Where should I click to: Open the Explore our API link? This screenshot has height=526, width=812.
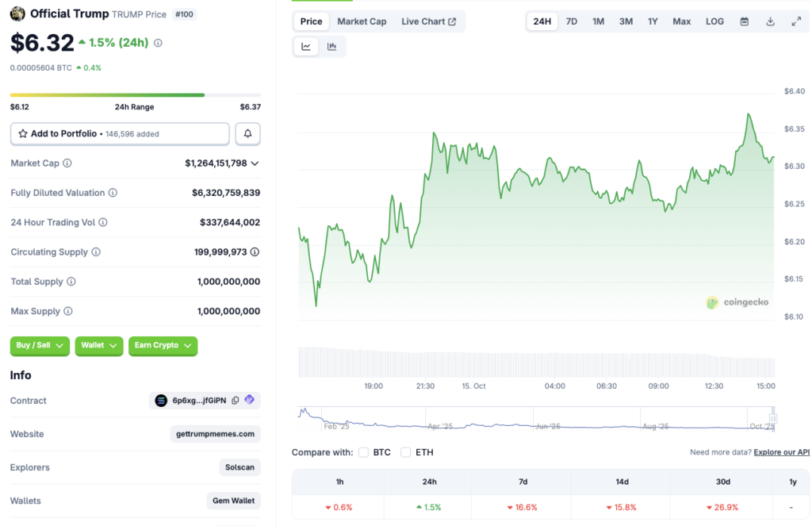[781, 452]
